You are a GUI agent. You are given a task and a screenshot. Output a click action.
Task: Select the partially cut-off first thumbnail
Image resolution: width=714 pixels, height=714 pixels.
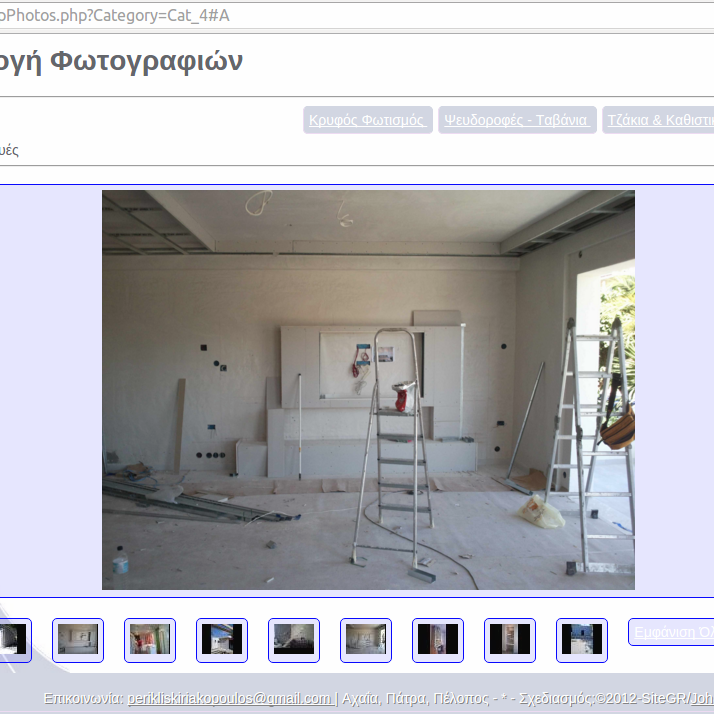coord(14,640)
